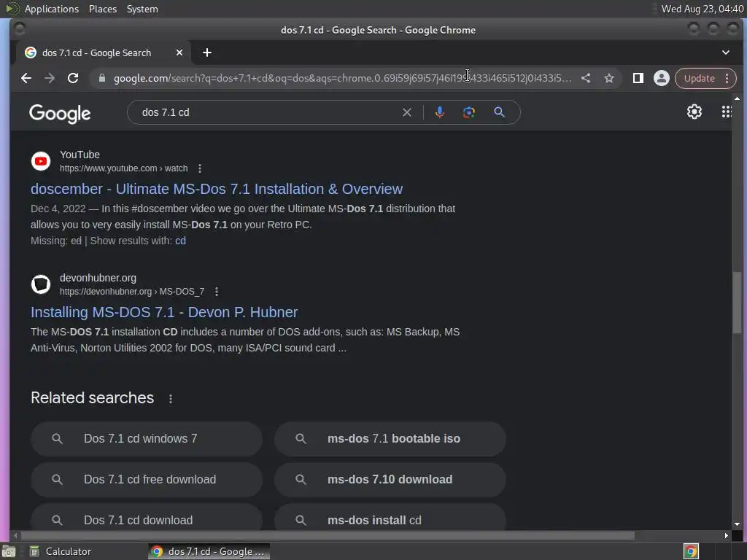Open Related searches options menu
747x560 pixels.
[171, 399]
